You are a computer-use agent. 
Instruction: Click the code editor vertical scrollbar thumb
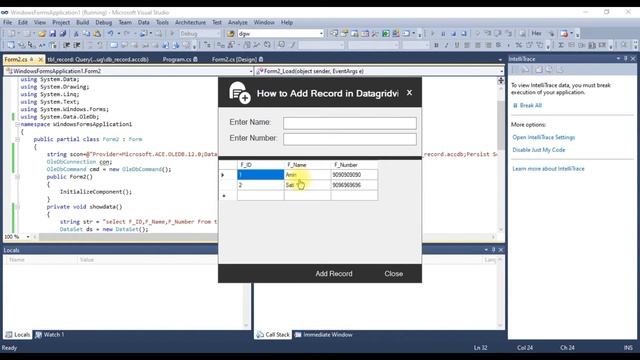tap(500, 125)
